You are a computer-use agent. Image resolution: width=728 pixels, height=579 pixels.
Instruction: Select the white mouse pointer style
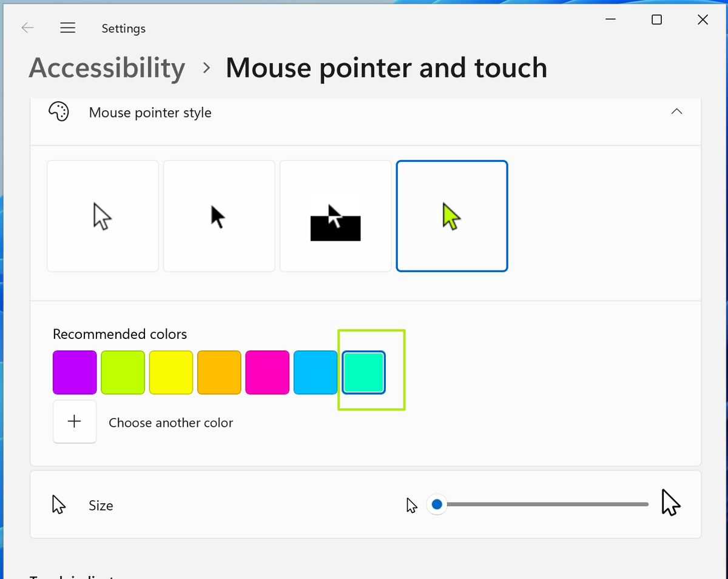click(102, 215)
